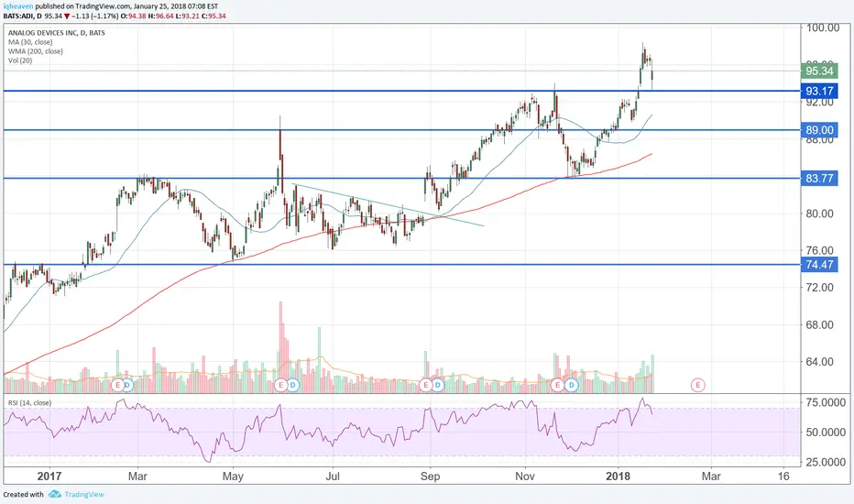Select the WMA (200, close) indicator label
This screenshot has height=504, width=854.
36,51
